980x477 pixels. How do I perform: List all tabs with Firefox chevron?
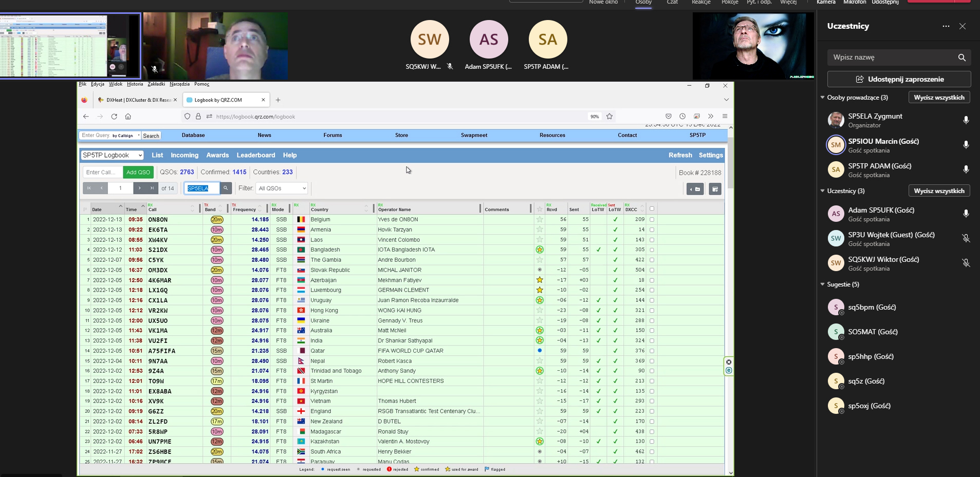tap(726, 100)
